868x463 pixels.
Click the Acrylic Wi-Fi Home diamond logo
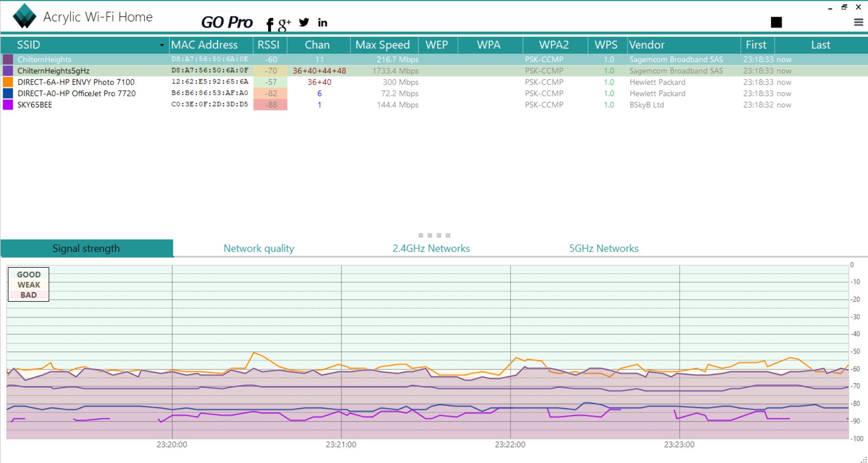coord(24,16)
